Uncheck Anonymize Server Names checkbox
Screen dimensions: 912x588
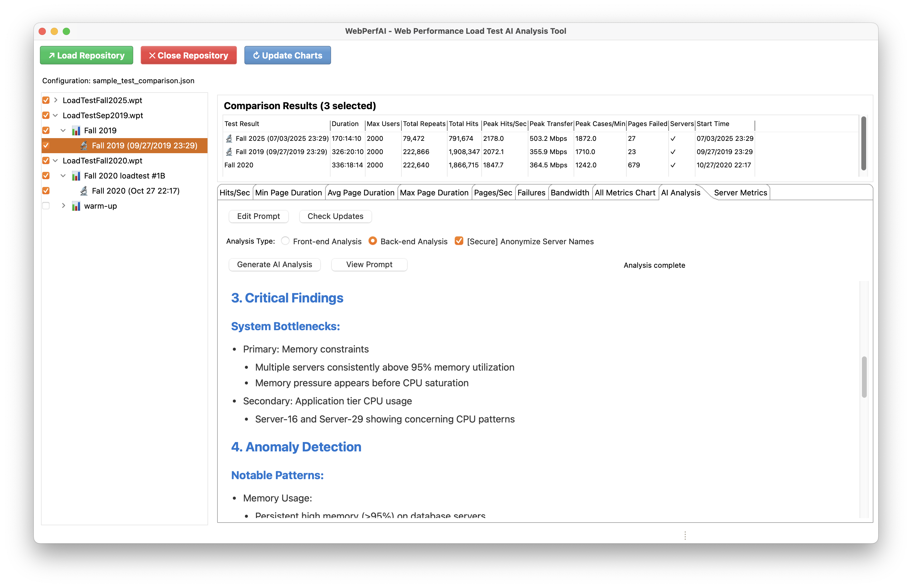459,241
